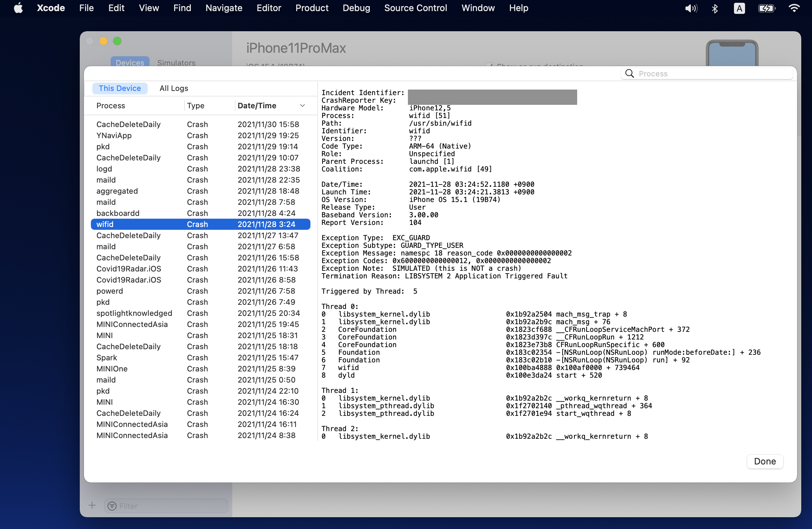Open battery status icon

767,8
